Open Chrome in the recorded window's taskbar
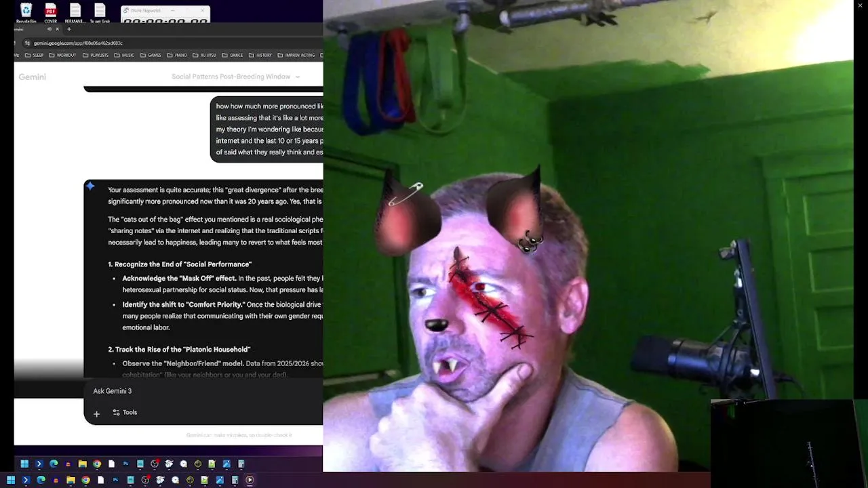Image resolution: width=868 pixels, height=488 pixels. tap(97, 464)
